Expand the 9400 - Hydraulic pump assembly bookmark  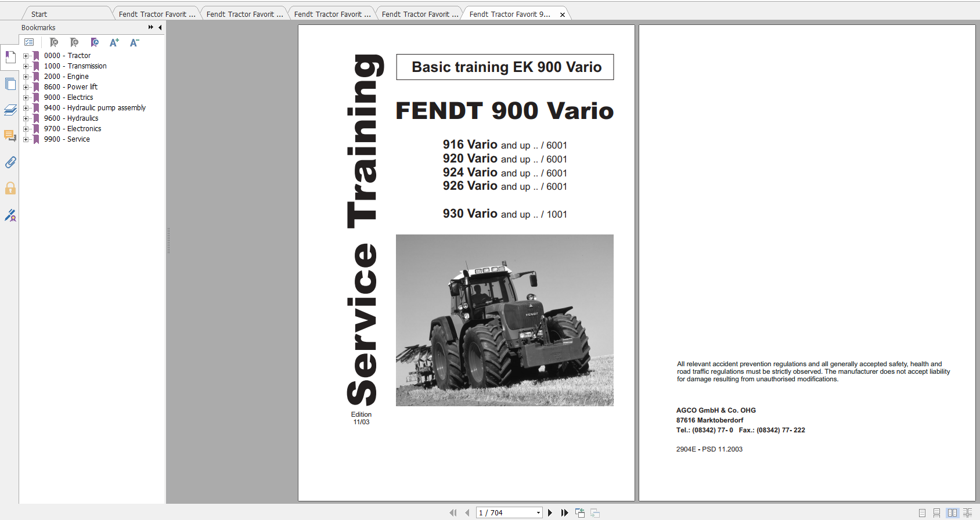click(x=26, y=109)
